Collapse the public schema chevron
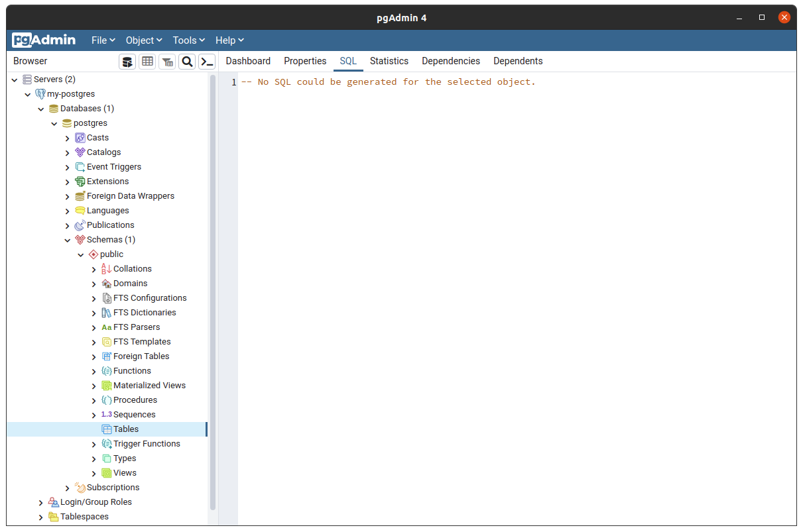This screenshot has height=532, width=803. (81, 254)
